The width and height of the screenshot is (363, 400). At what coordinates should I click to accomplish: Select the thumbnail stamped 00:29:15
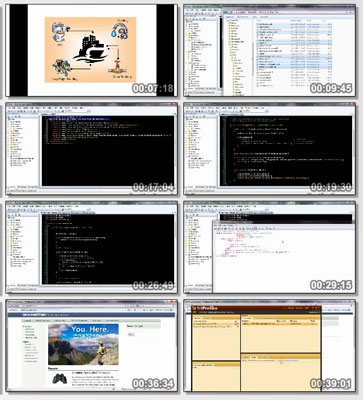point(269,247)
